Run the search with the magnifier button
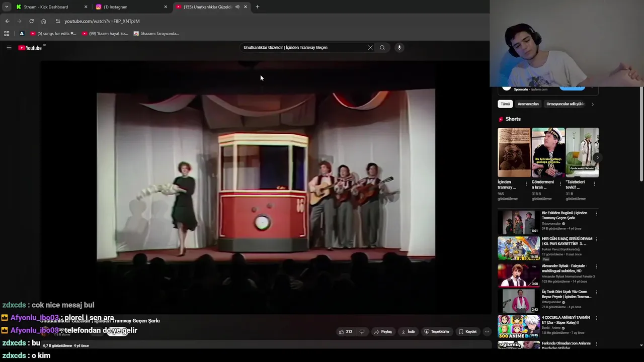 click(382, 48)
